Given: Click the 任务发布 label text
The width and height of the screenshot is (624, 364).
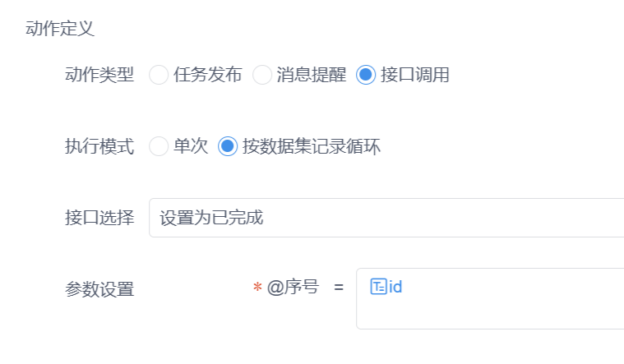Looking at the screenshot, I should [208, 75].
